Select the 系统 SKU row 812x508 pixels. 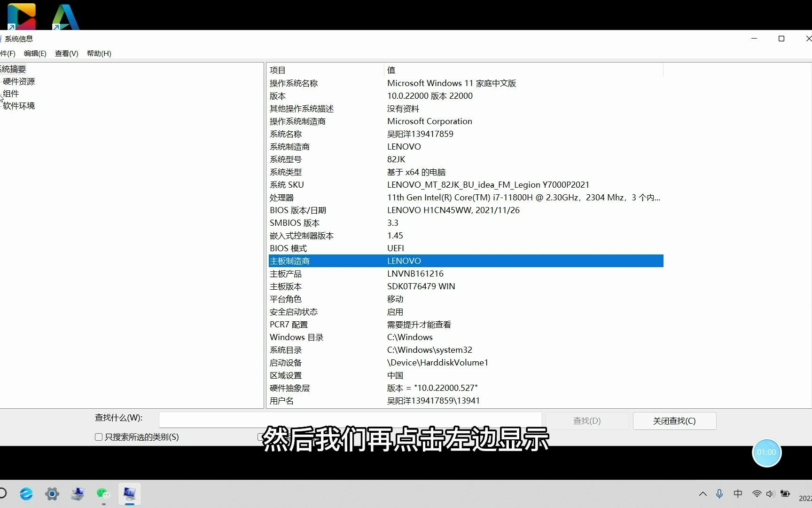pos(466,185)
